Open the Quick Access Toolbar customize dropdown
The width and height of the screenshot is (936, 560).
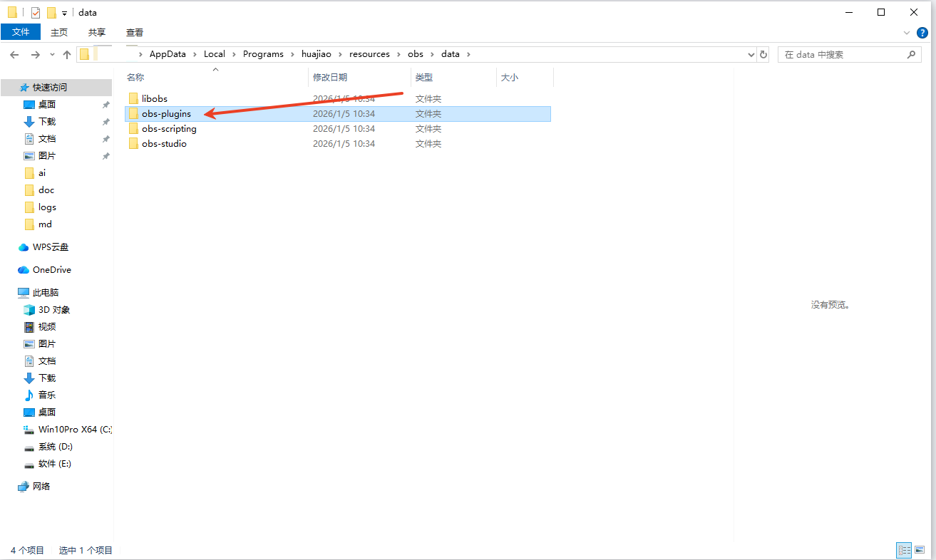click(x=64, y=13)
